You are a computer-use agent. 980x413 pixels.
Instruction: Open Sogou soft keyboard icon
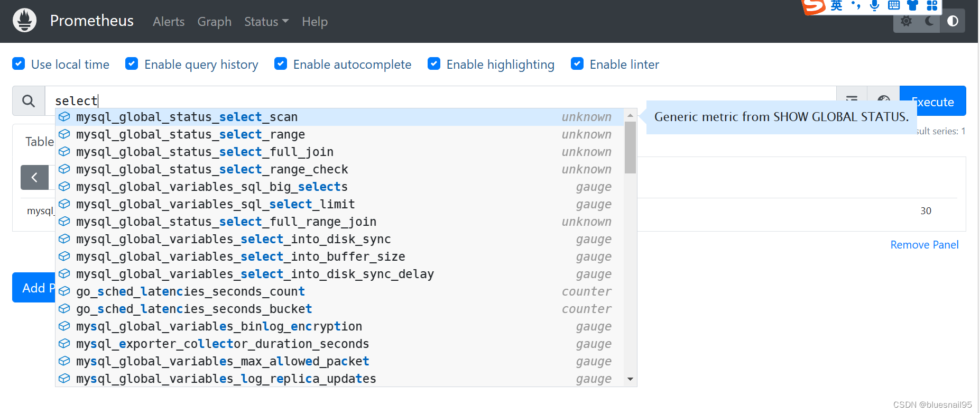click(x=894, y=5)
